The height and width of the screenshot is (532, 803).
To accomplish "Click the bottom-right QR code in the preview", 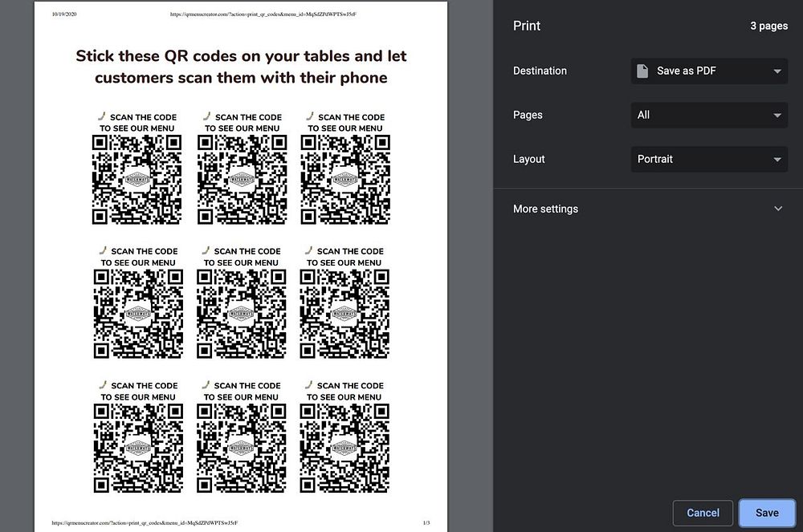I will pyautogui.click(x=344, y=449).
